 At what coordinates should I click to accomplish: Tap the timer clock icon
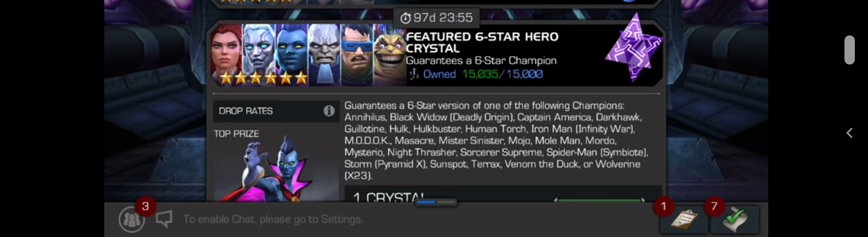tap(405, 18)
